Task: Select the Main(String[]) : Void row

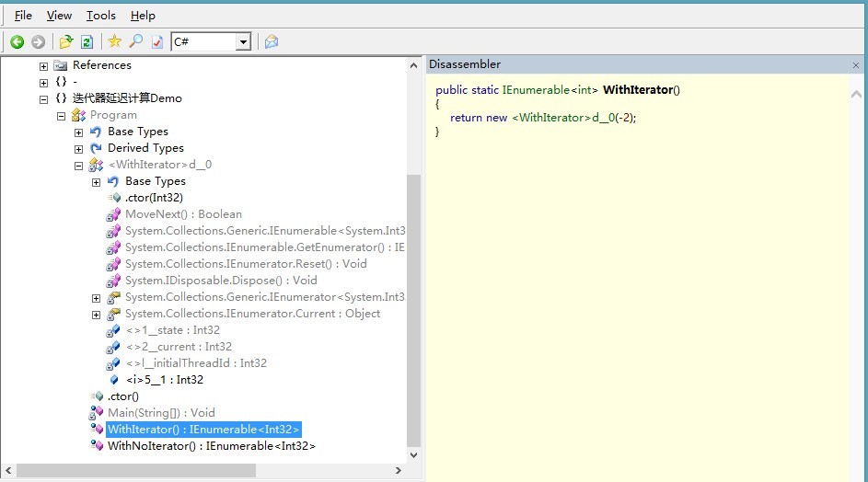Action: [x=161, y=413]
